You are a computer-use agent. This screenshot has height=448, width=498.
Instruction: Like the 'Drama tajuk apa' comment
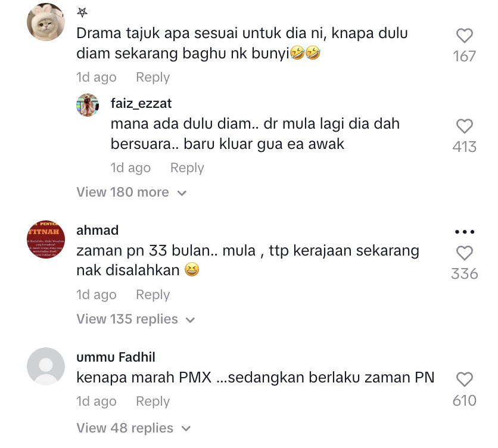[464, 36]
